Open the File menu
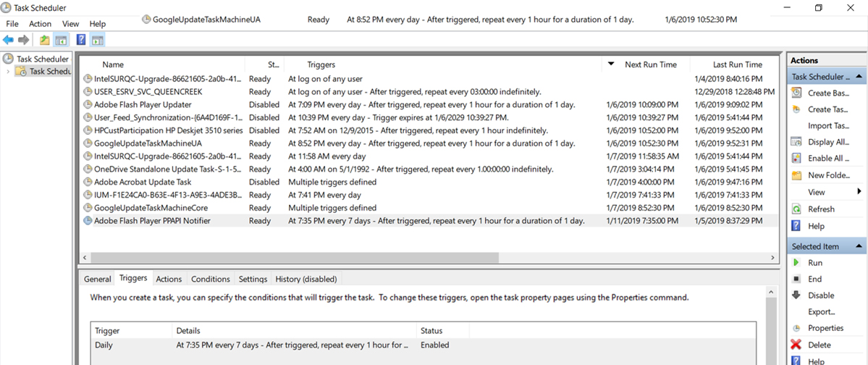868x365 pixels. [x=12, y=24]
